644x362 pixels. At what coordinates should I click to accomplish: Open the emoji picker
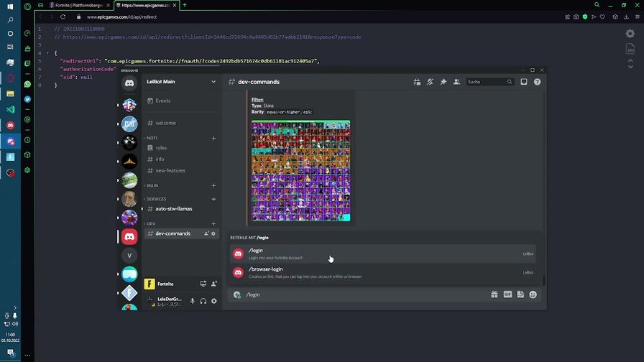(x=533, y=294)
